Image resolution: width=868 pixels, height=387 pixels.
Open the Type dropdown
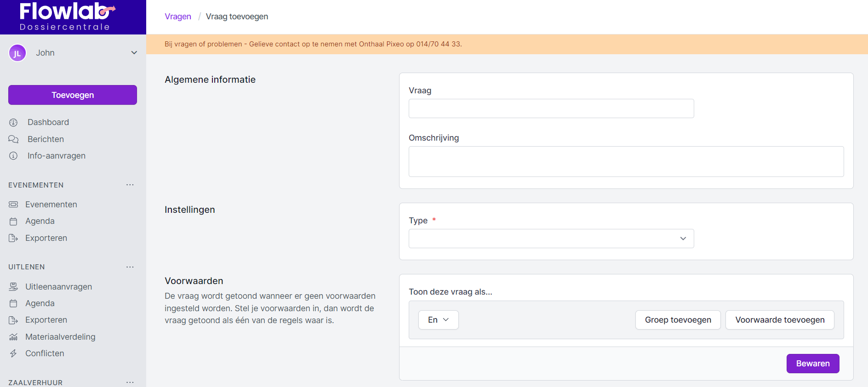(551, 239)
